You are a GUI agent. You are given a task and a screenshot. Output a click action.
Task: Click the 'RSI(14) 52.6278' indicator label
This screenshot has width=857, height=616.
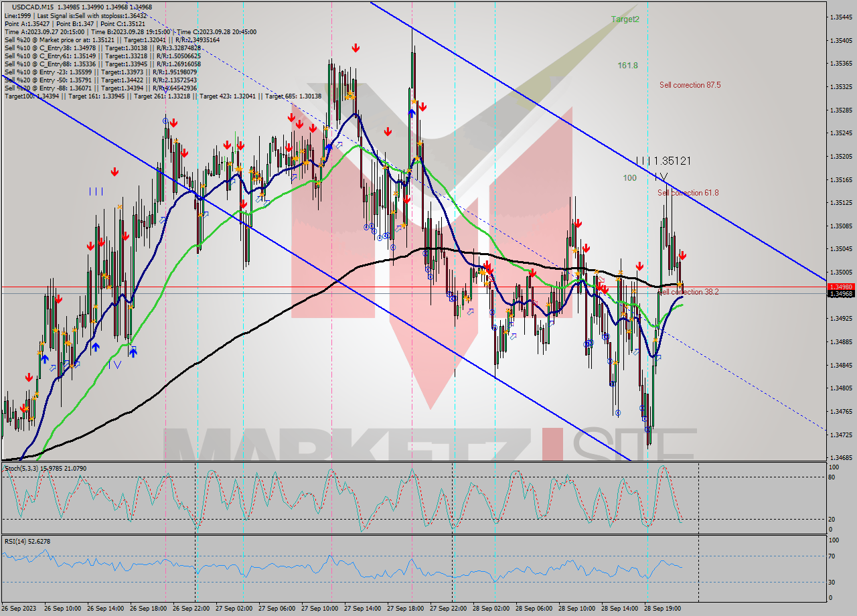tap(27, 541)
